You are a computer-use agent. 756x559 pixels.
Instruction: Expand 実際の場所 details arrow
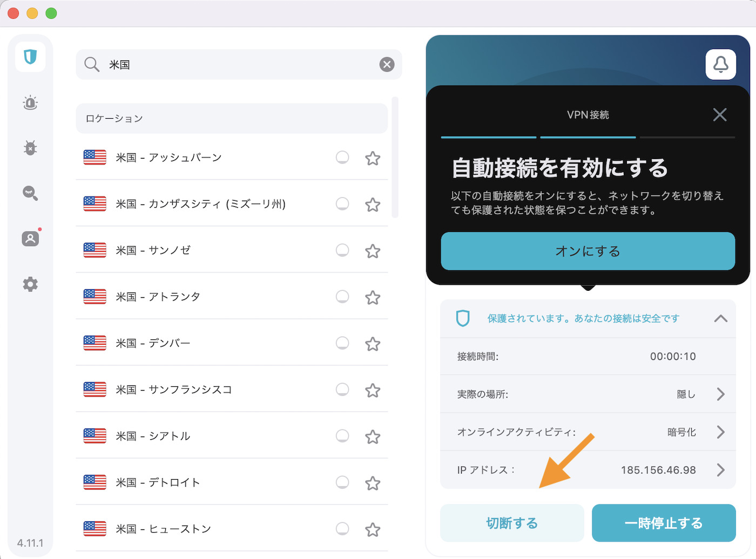pos(721,394)
